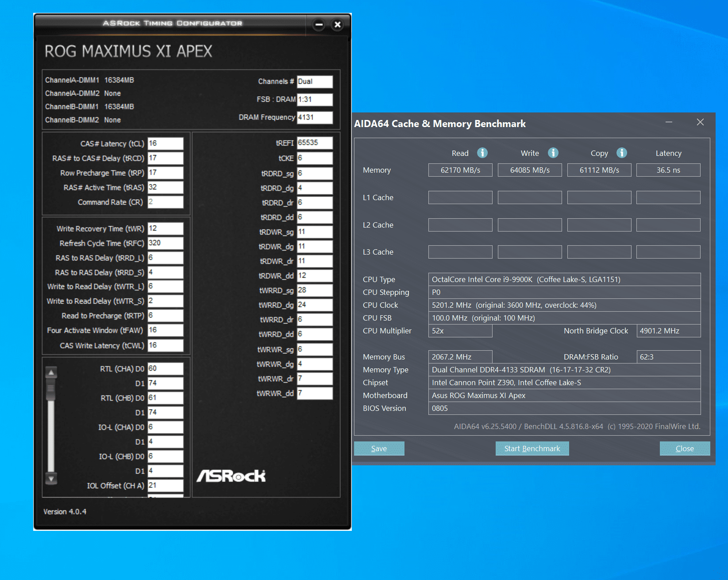The image size is (728, 580).
Task: Click the IO-L (CHA) D0 field
Action: pyautogui.click(x=166, y=427)
